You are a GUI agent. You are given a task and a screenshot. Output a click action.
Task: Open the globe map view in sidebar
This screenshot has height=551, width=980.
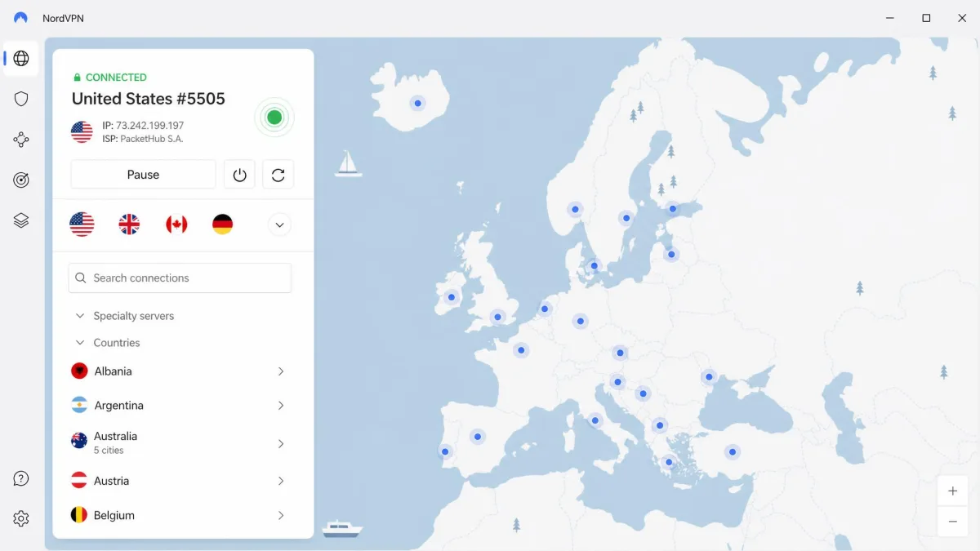click(21, 59)
